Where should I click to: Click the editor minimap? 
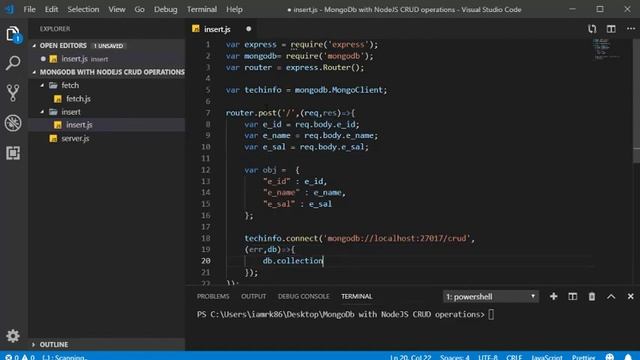pos(606,49)
